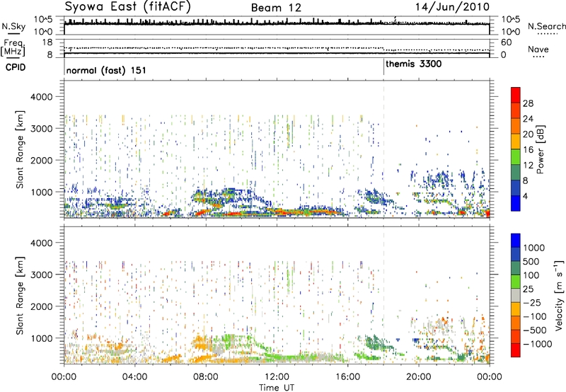Select the 'Freq. [MHz]' axis label

click(13, 47)
